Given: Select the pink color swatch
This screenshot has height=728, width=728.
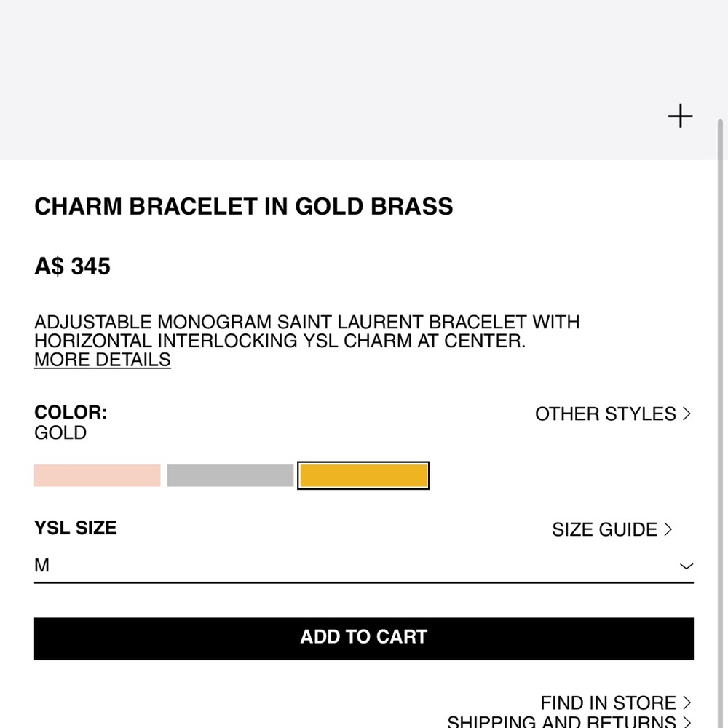Looking at the screenshot, I should [x=97, y=475].
